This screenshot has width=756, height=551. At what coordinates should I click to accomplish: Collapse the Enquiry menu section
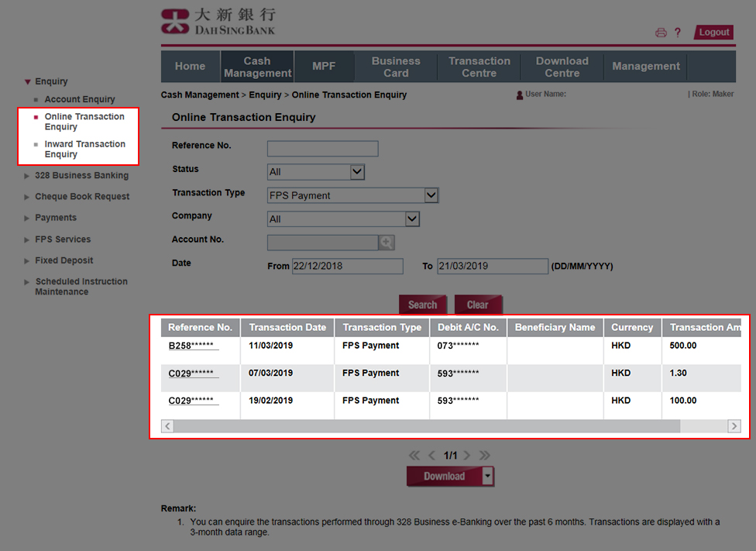click(x=27, y=81)
